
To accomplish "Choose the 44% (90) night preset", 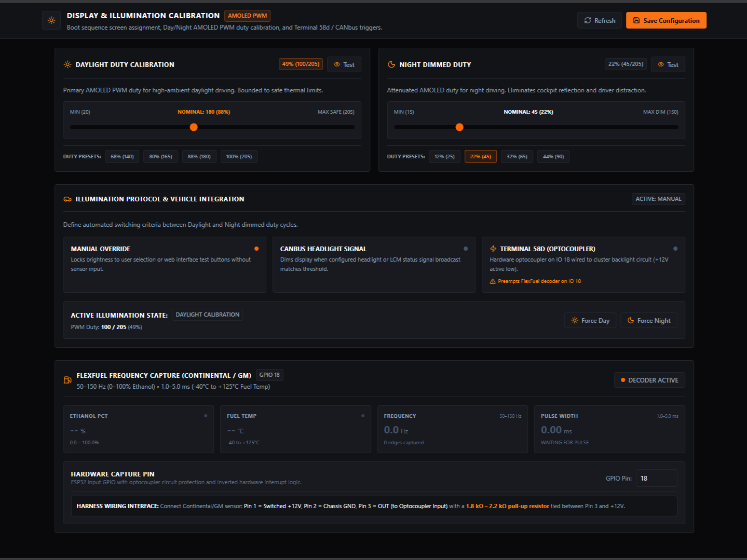I will [x=553, y=157].
